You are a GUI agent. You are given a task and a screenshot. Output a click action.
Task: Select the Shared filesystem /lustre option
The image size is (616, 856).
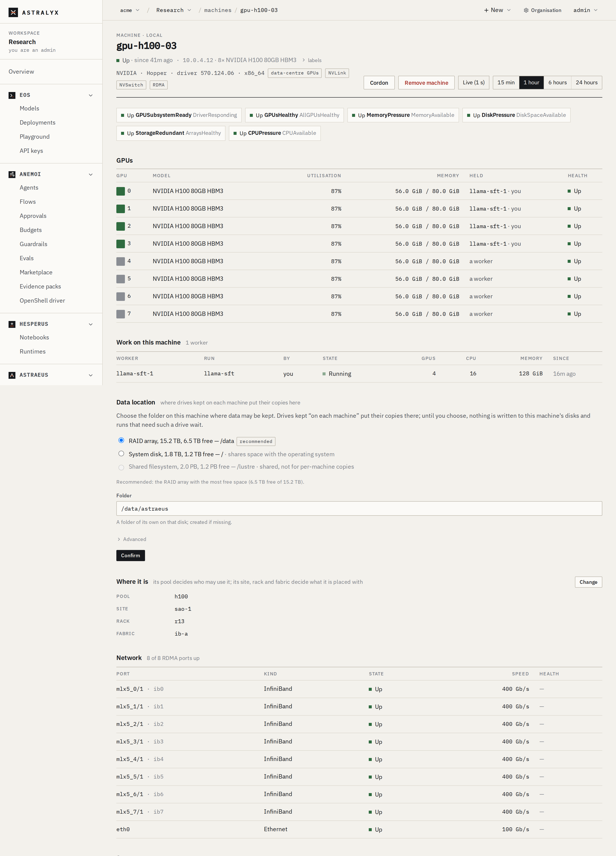(121, 468)
